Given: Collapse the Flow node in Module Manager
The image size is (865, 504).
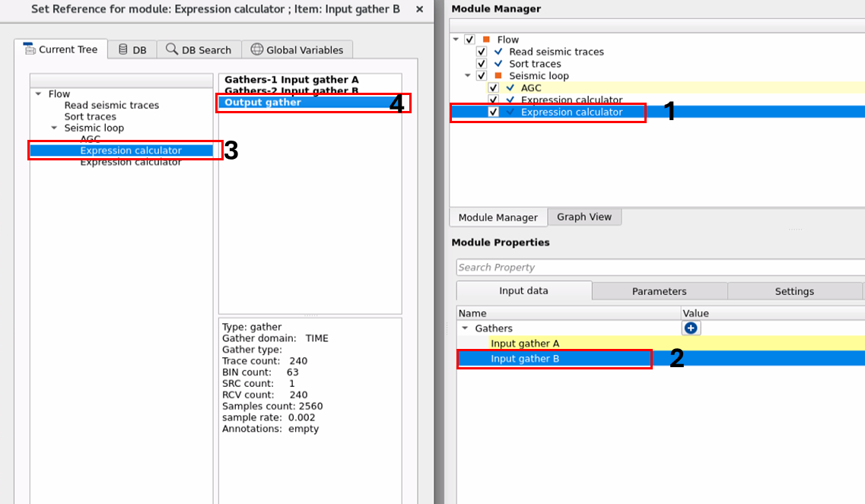Looking at the screenshot, I should pos(456,40).
